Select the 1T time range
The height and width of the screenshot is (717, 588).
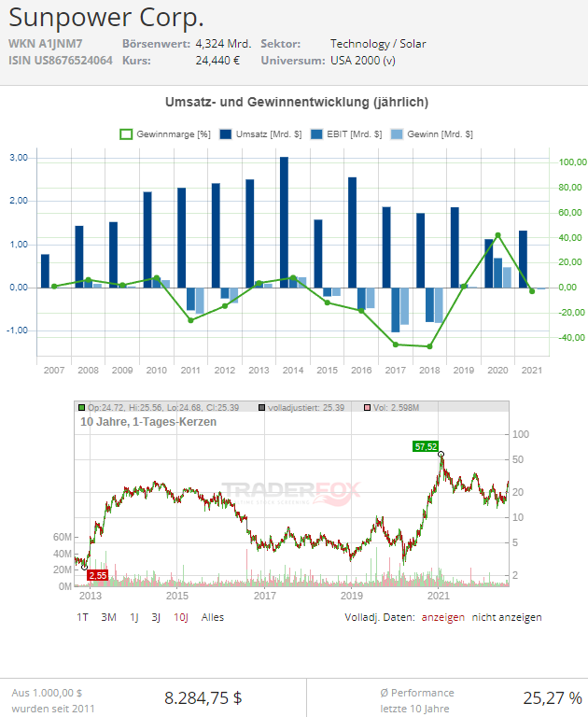(82, 617)
